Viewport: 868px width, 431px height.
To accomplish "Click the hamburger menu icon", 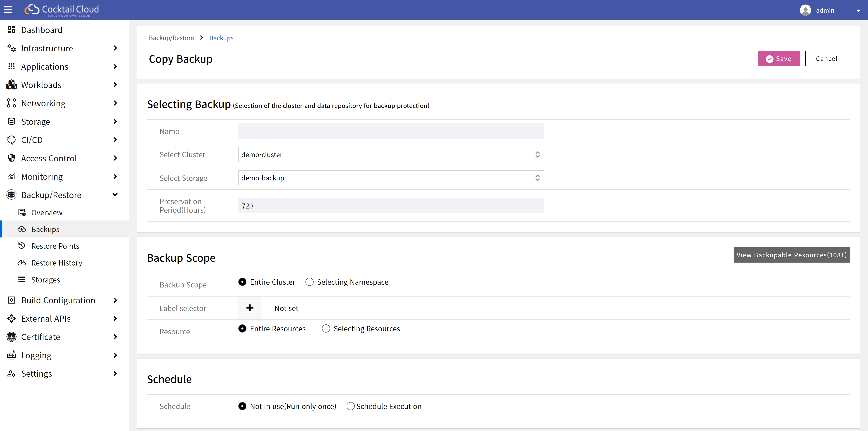I will click(8, 10).
